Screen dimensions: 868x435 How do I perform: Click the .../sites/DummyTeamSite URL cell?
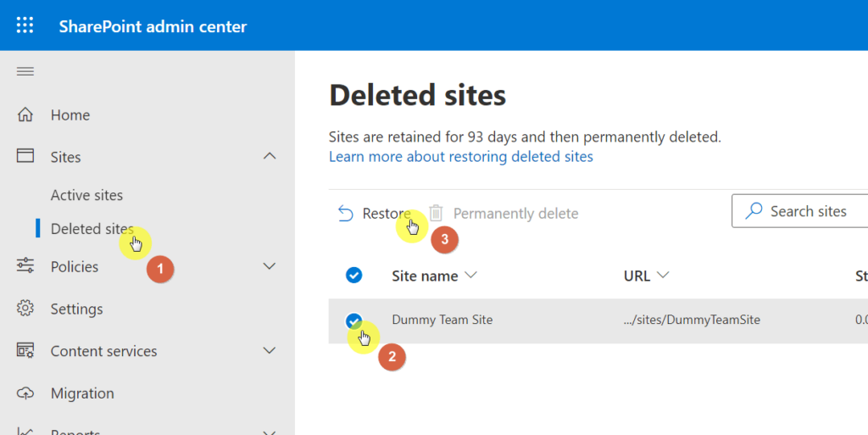692,320
